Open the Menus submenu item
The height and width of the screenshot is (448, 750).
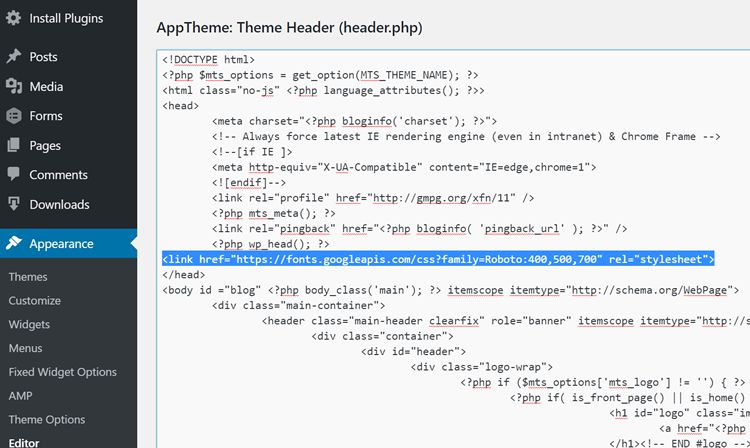tap(27, 349)
